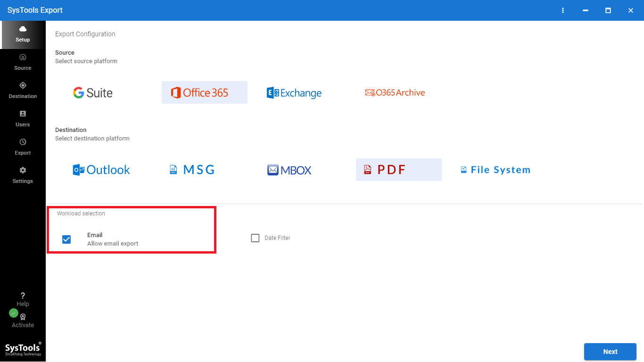
Task: Close the SysTools Export window
Action: [x=631, y=10]
